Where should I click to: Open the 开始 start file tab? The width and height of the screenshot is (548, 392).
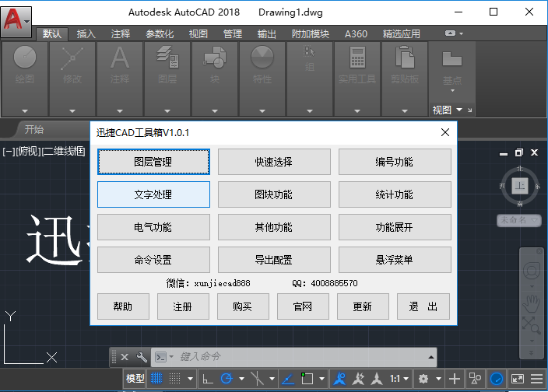tap(34, 130)
